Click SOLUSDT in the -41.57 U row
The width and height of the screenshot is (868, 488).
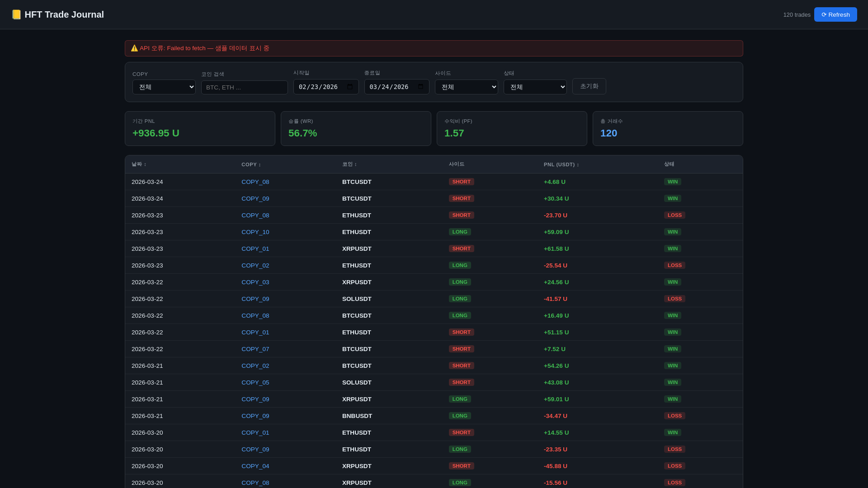click(x=357, y=299)
